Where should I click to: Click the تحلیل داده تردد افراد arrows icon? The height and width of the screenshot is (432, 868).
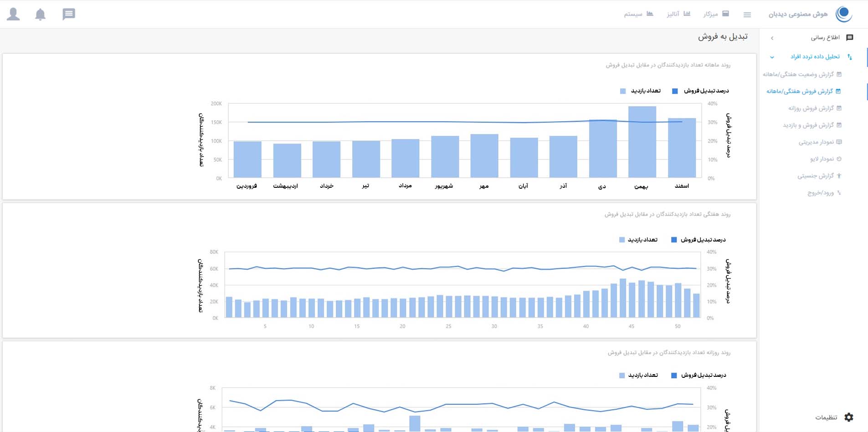click(x=850, y=57)
